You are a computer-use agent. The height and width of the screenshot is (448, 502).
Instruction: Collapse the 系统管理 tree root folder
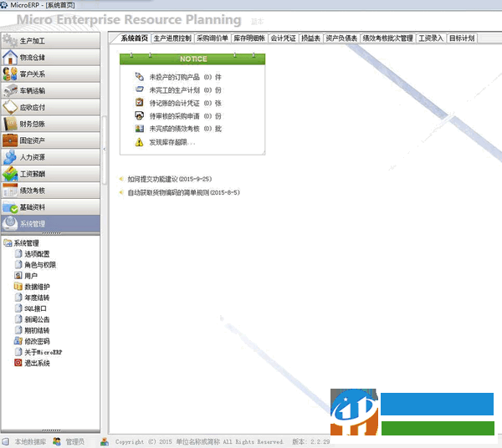(8, 243)
